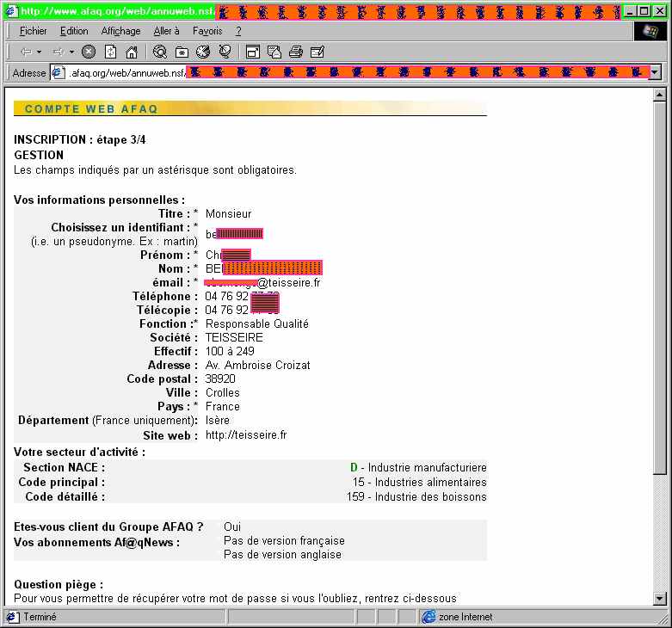Click the Internet zone globe icon
Image resolution: width=672 pixels, height=628 pixels.
pos(428,617)
